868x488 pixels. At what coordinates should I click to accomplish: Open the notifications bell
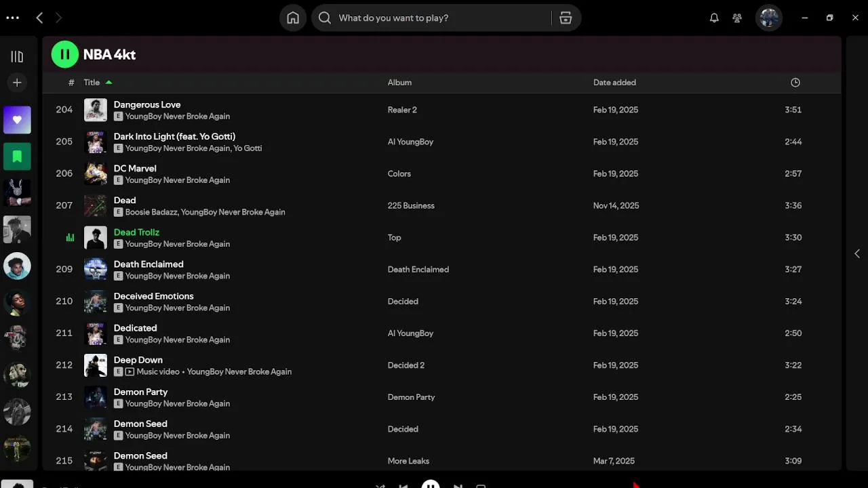click(x=714, y=18)
